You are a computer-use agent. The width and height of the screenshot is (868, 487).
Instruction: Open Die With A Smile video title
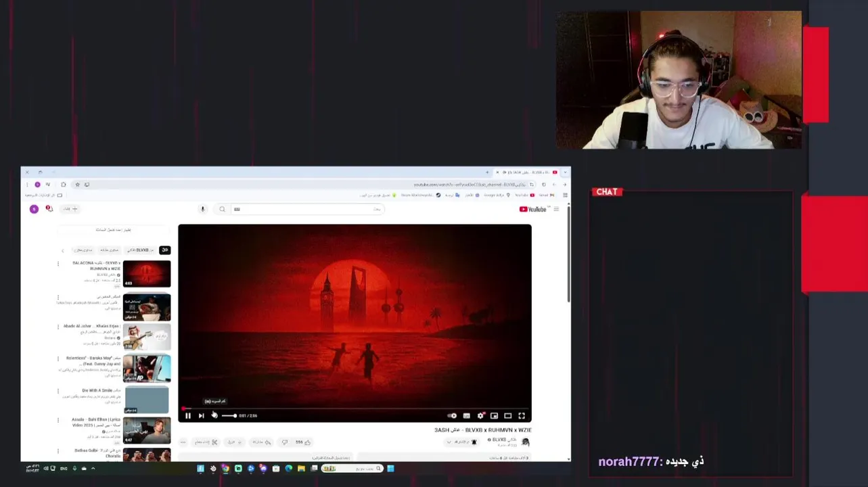tap(101, 390)
